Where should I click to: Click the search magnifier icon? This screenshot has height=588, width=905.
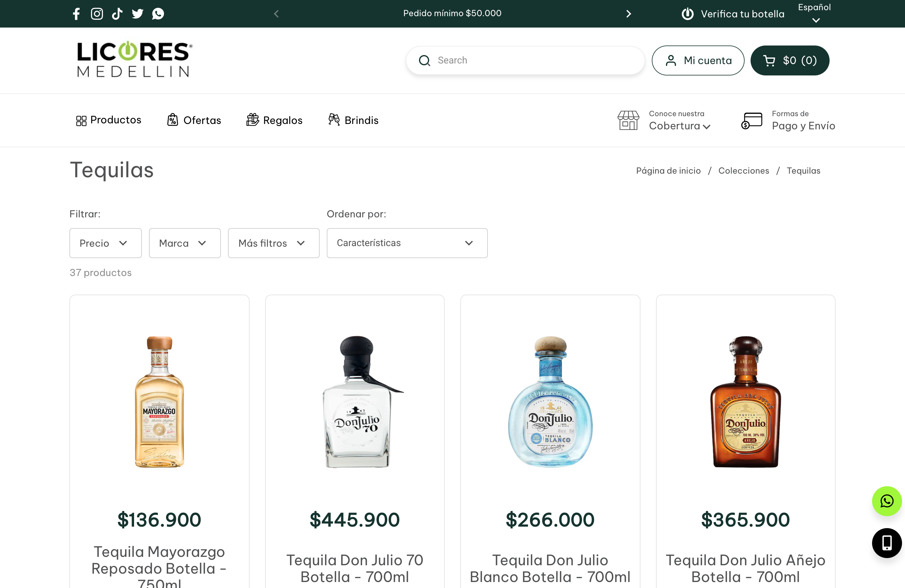click(425, 60)
